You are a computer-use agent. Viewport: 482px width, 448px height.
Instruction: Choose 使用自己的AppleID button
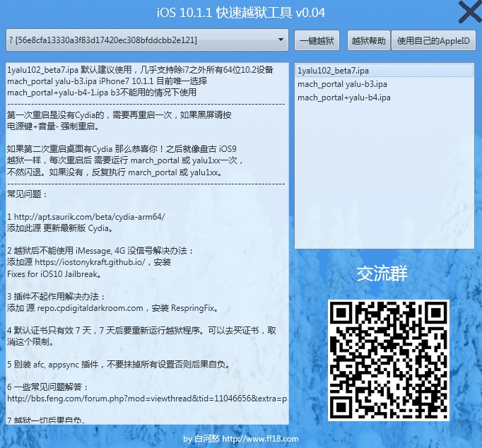point(433,40)
